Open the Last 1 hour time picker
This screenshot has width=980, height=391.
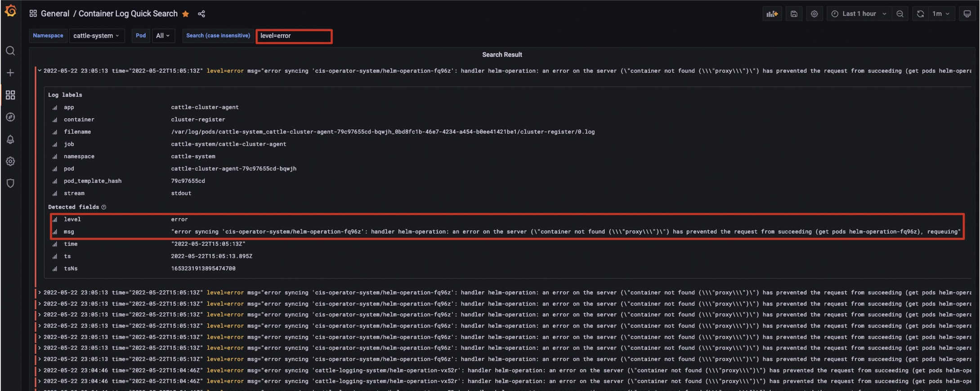tap(859, 14)
